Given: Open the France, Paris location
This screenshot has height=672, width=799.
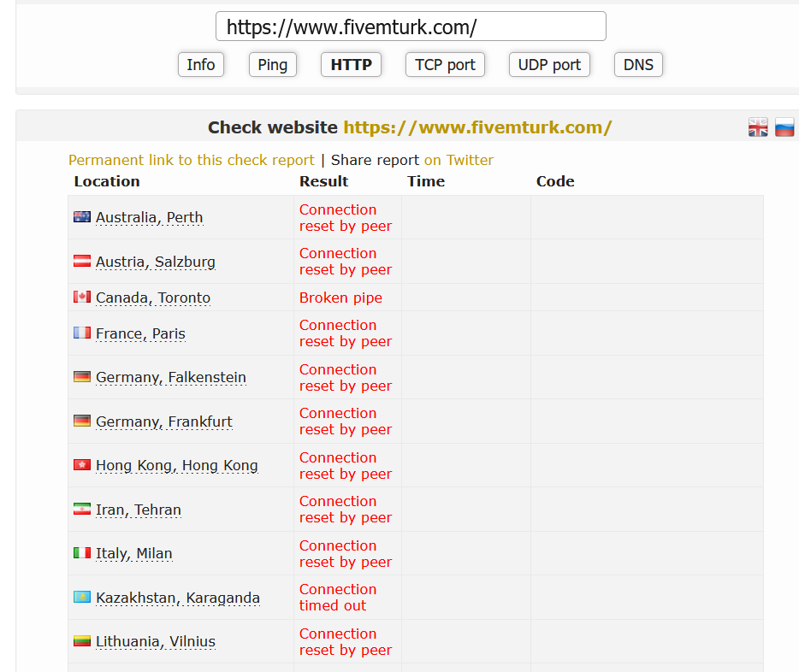Looking at the screenshot, I should tap(140, 333).
